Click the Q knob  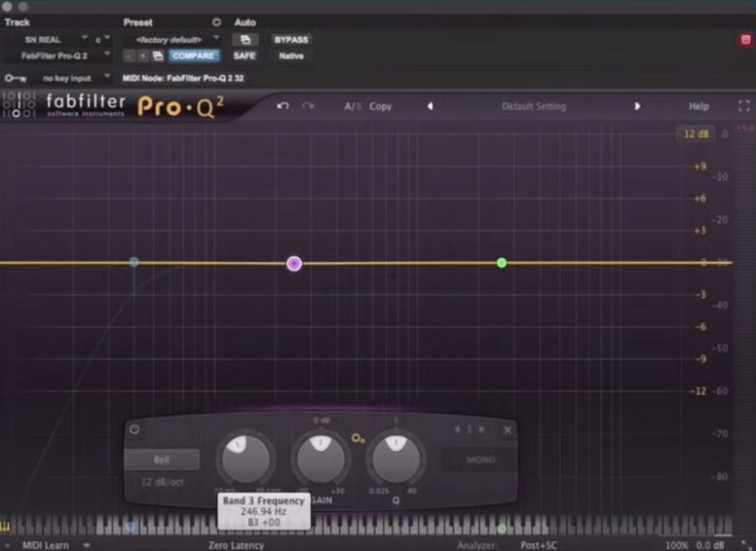(395, 458)
